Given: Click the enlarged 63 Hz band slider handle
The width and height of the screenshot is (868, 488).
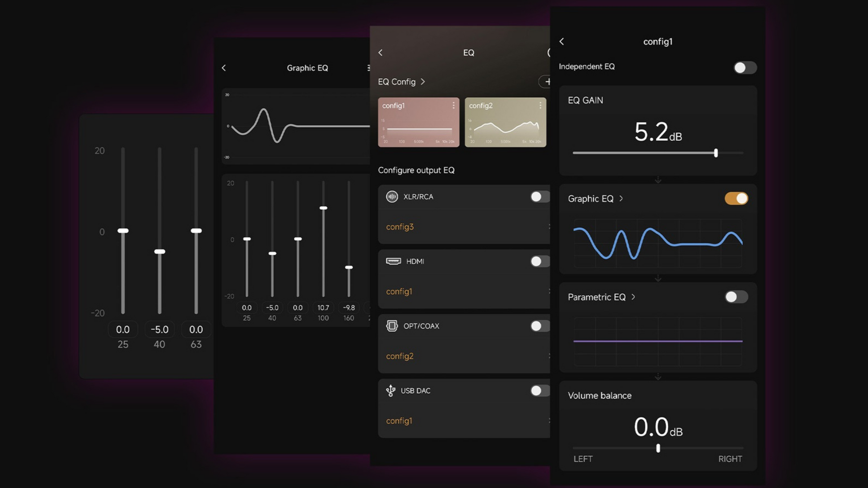Looking at the screenshot, I should [196, 231].
